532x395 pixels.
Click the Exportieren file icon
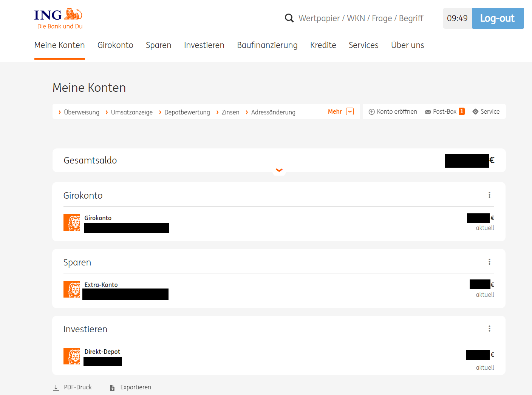click(112, 387)
